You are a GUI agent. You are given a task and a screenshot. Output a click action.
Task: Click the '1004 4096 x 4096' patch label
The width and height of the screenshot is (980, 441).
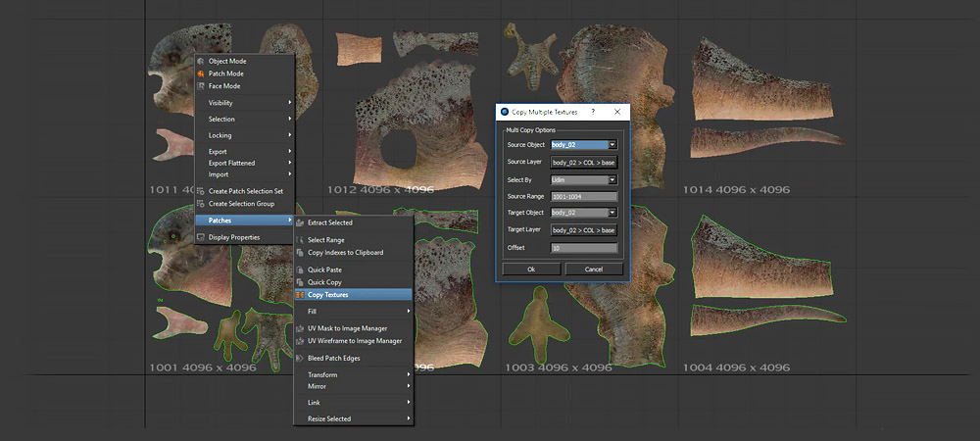(x=736, y=367)
